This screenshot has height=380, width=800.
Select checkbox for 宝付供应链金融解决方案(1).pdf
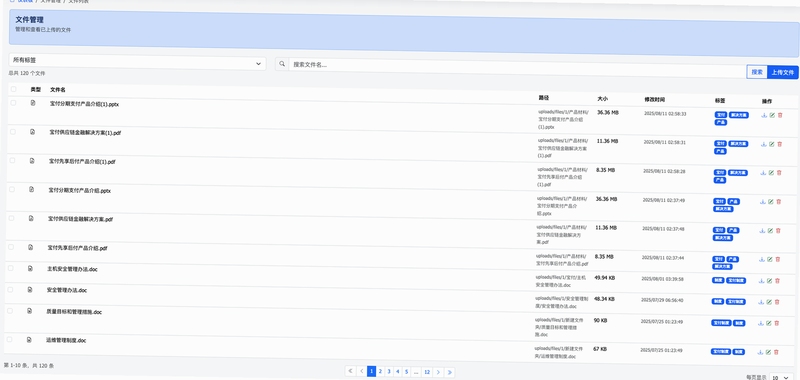[12, 132]
